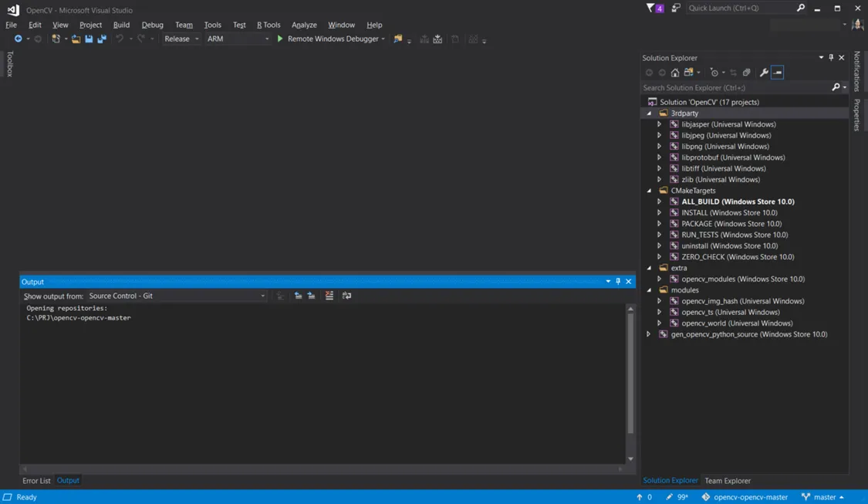The width and height of the screenshot is (868, 504).
Task: Click Go to Next Message icon in Output
Action: pyautogui.click(x=312, y=296)
